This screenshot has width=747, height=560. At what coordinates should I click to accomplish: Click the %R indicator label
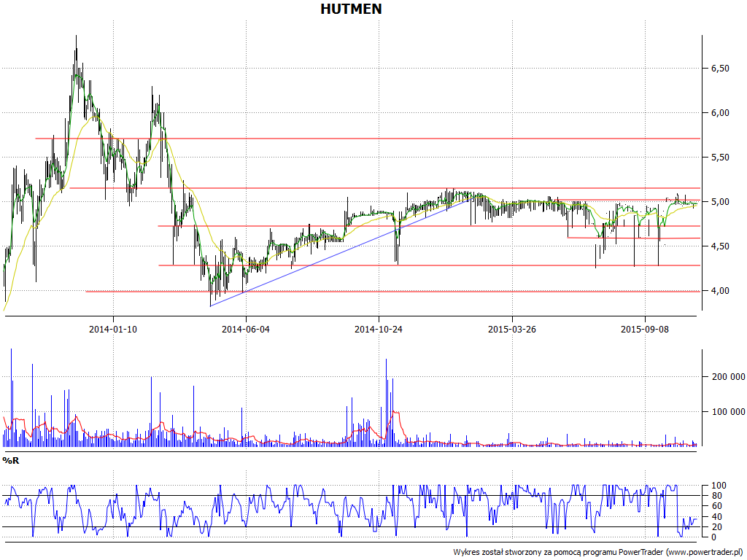(11, 461)
